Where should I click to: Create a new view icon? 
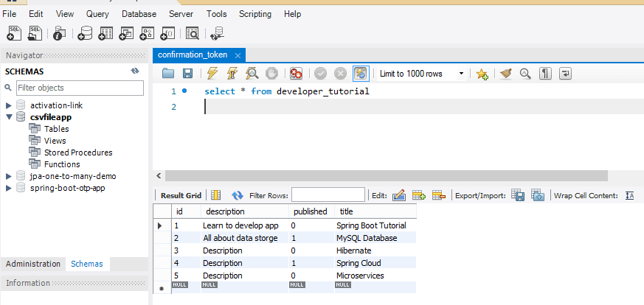[126, 33]
